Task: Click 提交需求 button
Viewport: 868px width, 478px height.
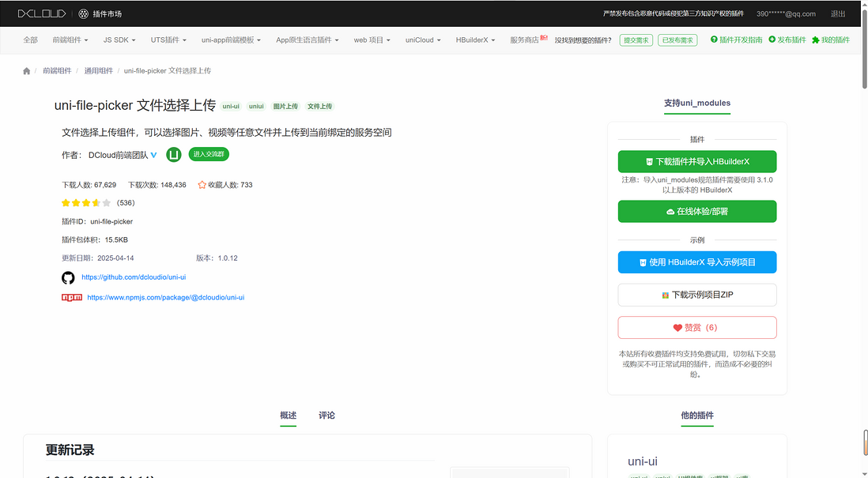Action: 636,40
